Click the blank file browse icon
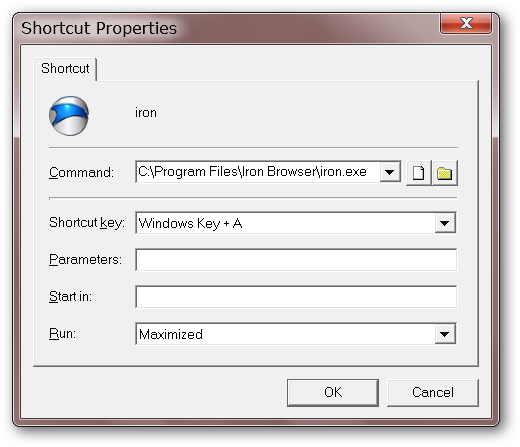This screenshot has width=520, height=447. [x=419, y=173]
